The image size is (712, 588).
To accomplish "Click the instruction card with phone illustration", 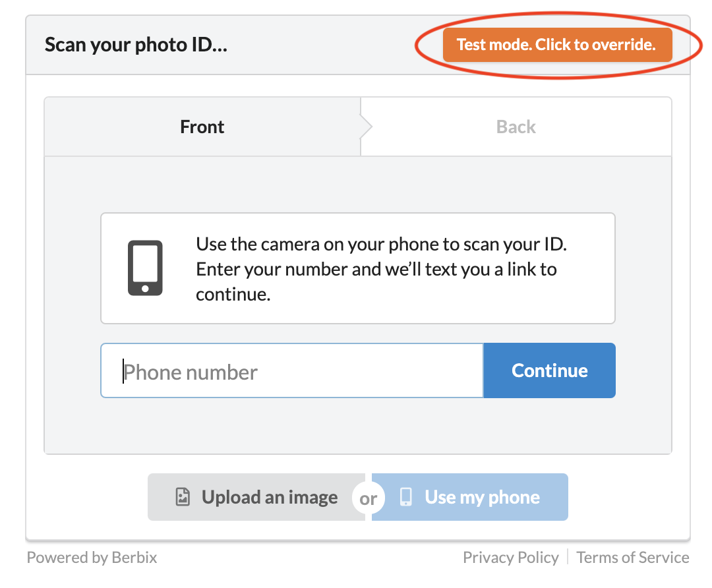I will (x=358, y=268).
